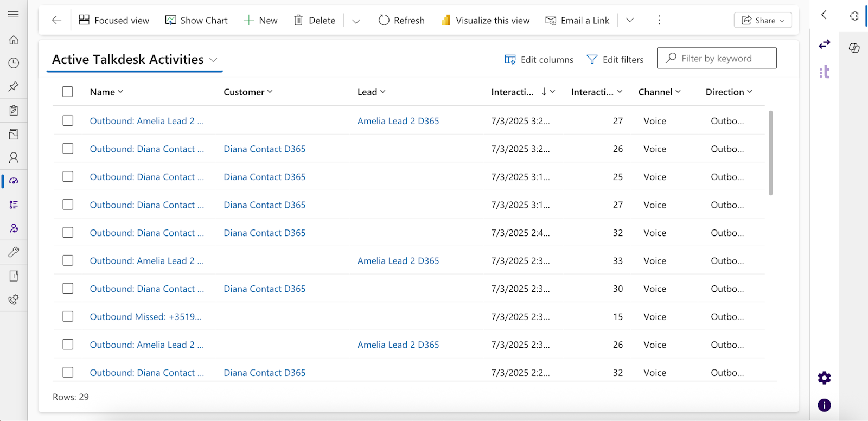This screenshot has width=868, height=421.
Task: Create a New record
Action: (x=260, y=20)
